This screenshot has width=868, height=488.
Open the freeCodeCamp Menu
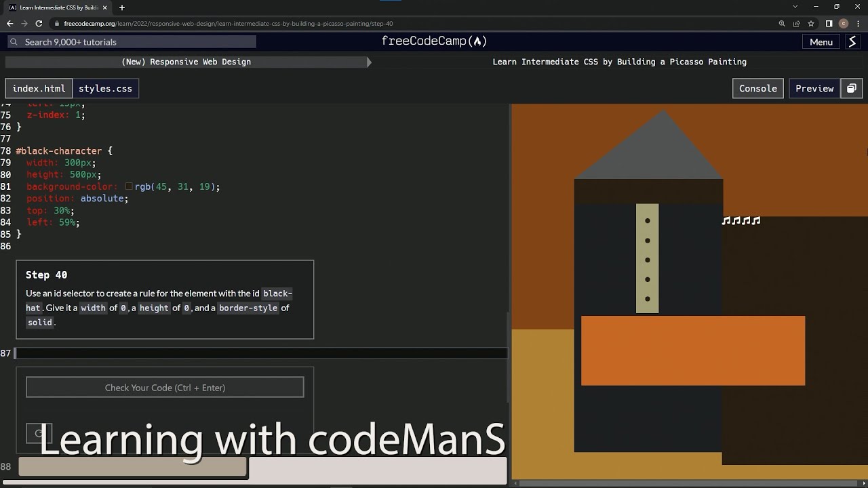821,42
